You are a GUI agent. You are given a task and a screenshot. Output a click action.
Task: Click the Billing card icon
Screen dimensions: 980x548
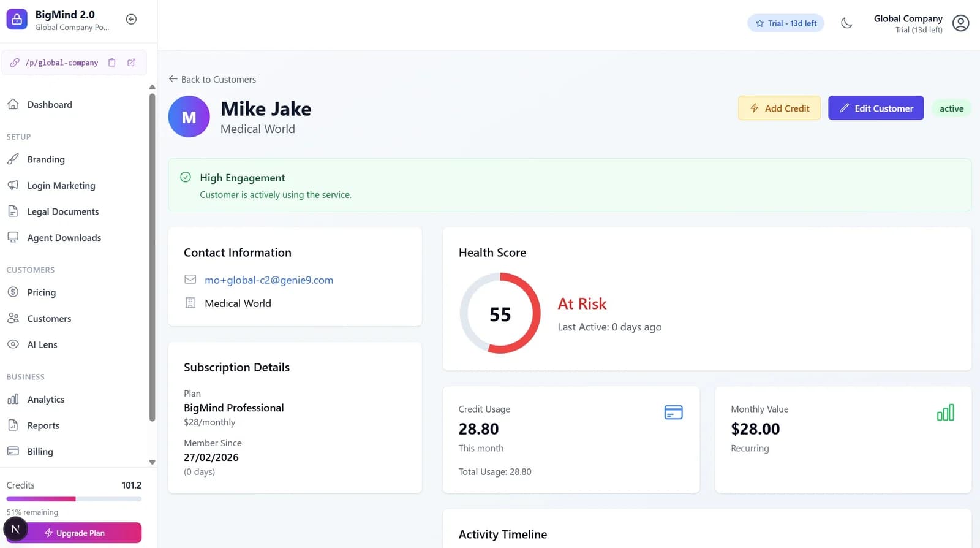coord(13,451)
